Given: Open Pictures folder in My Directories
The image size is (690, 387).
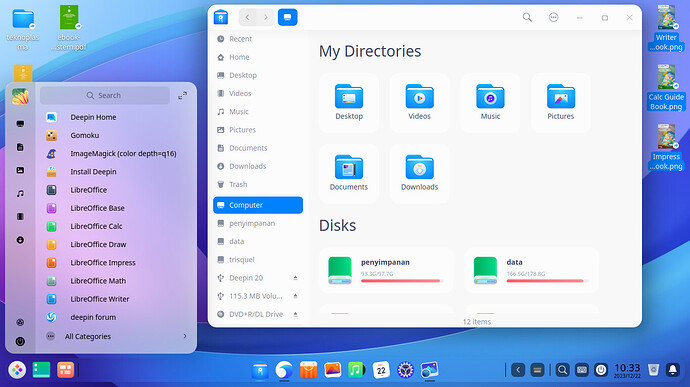Looking at the screenshot, I should click(561, 103).
